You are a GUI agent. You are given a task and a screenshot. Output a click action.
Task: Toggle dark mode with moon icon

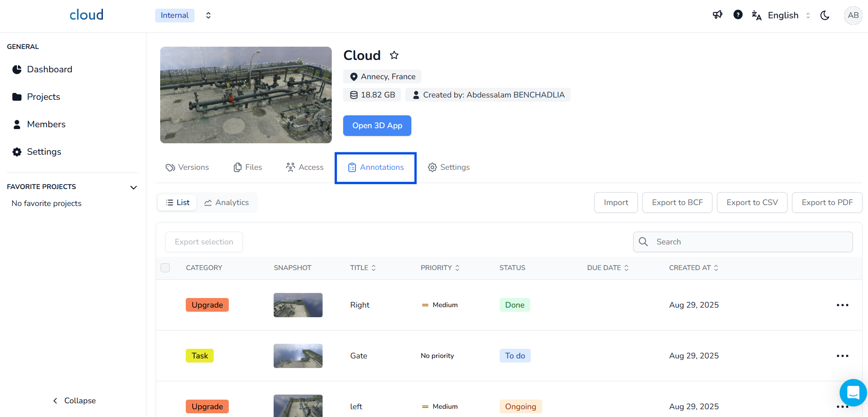825,16
